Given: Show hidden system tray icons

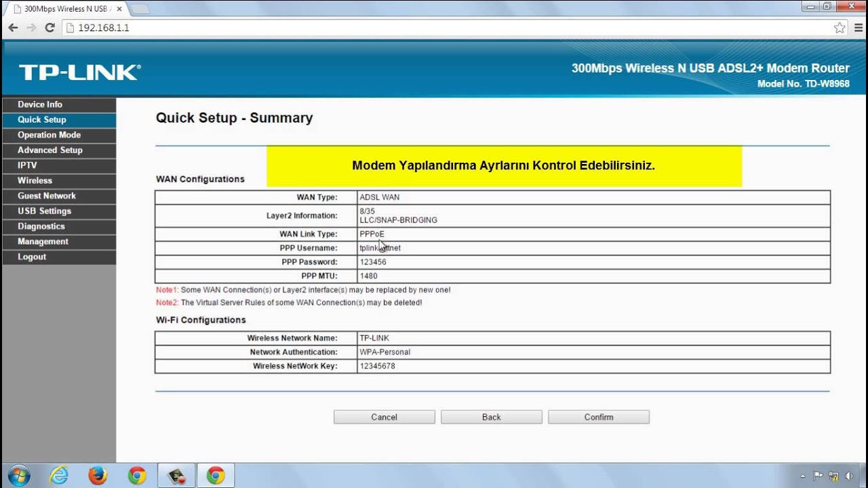Looking at the screenshot, I should [803, 476].
